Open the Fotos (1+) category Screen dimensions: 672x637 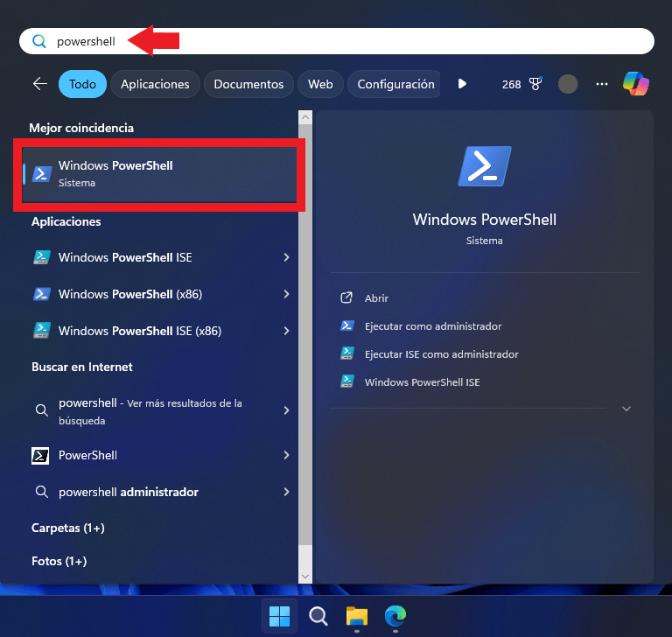(59, 561)
